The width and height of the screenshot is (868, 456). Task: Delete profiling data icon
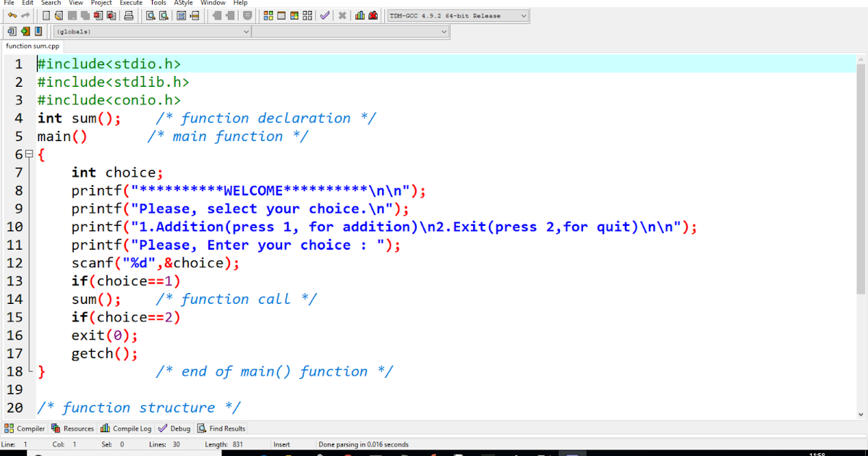pos(373,15)
